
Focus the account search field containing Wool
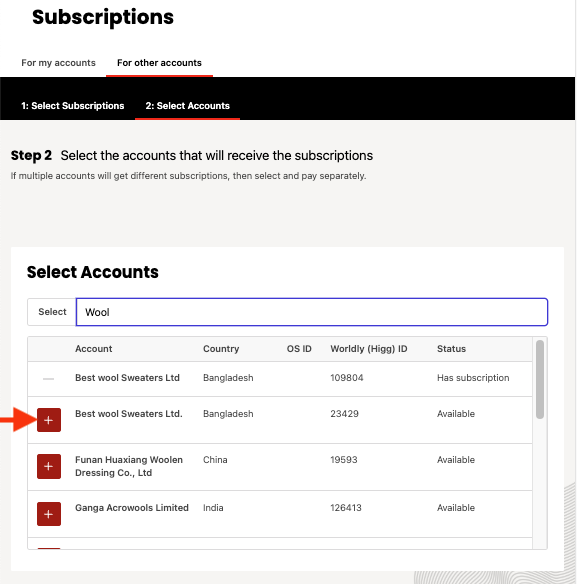[x=312, y=312]
